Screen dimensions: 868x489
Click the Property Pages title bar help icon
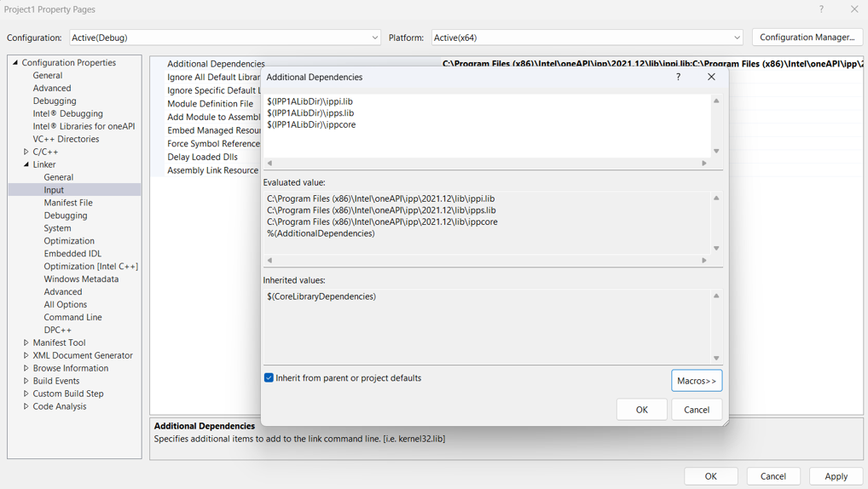click(821, 9)
